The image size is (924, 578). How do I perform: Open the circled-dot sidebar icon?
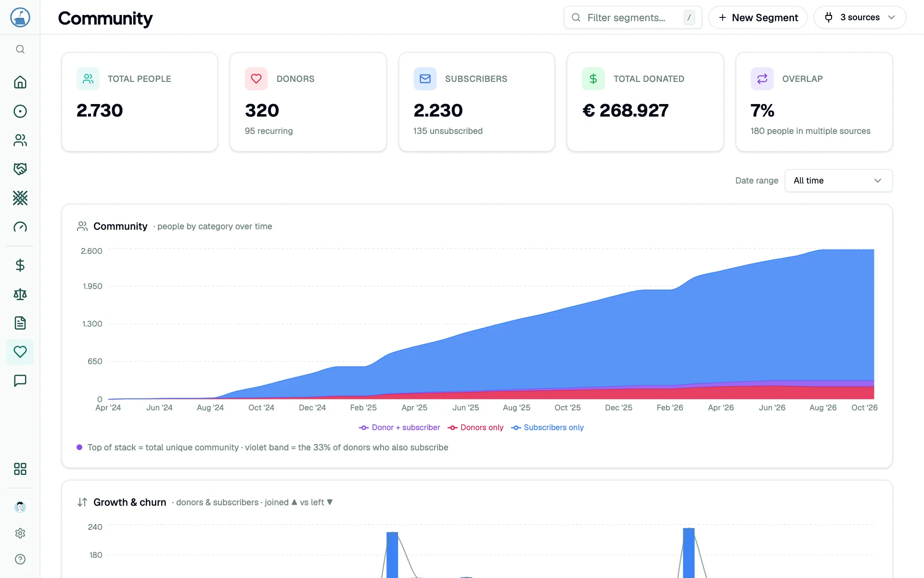pyautogui.click(x=20, y=111)
